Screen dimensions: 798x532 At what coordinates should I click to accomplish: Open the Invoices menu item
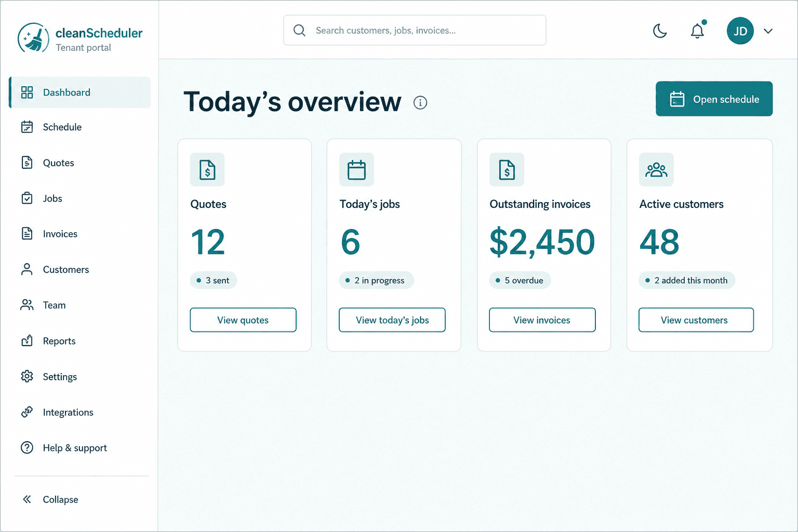tap(80, 234)
